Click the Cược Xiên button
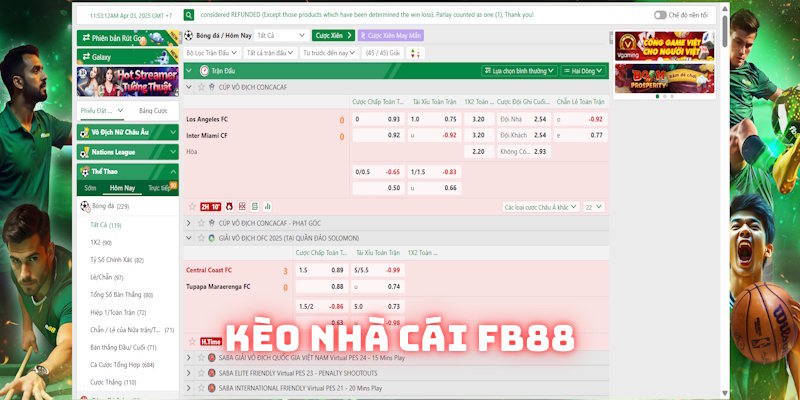800x400 pixels. pos(333,35)
